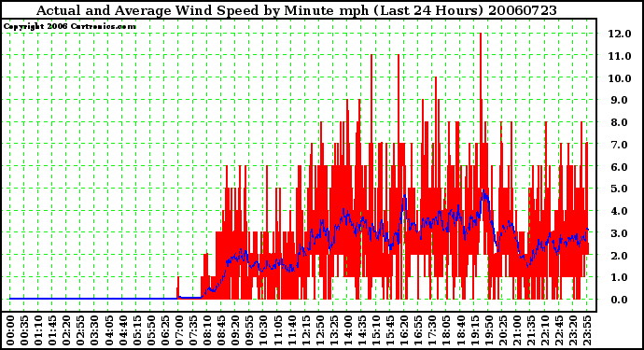644x350 pixels.
Task: Click the 15:10 time label
Action: [x=375, y=330]
